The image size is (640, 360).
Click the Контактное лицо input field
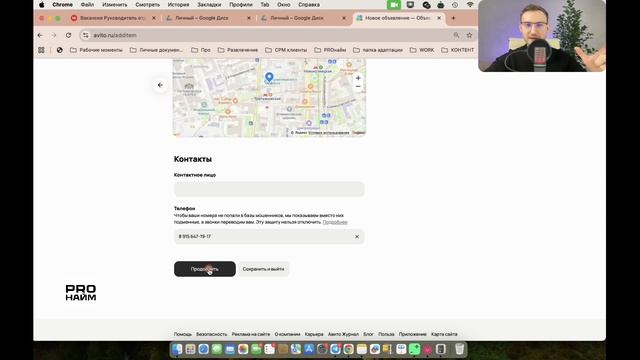click(269, 189)
